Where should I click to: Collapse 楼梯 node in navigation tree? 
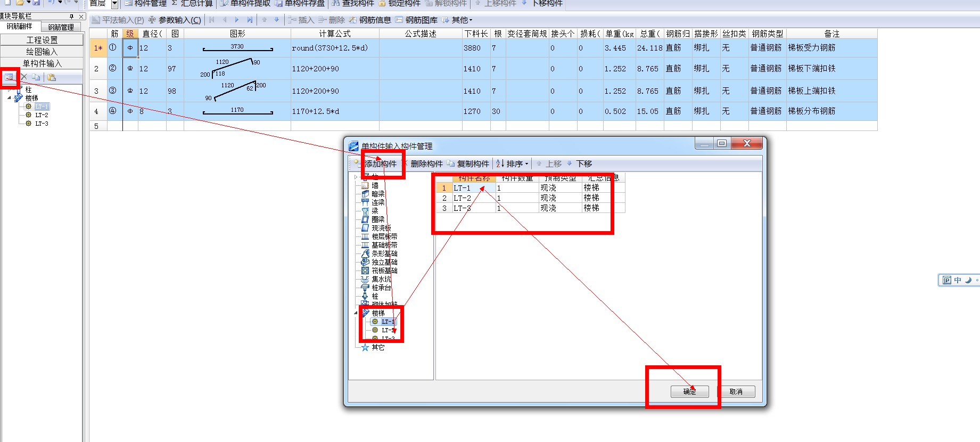tap(9, 98)
